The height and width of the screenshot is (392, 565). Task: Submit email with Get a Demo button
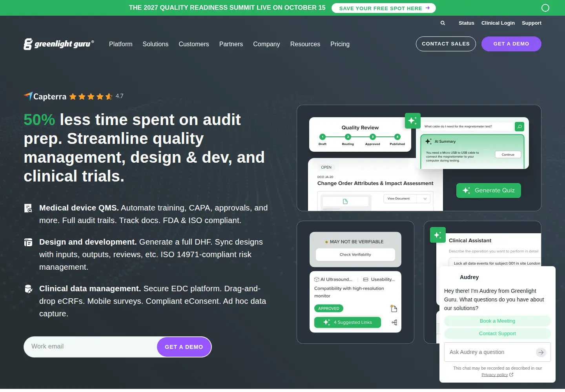184,347
